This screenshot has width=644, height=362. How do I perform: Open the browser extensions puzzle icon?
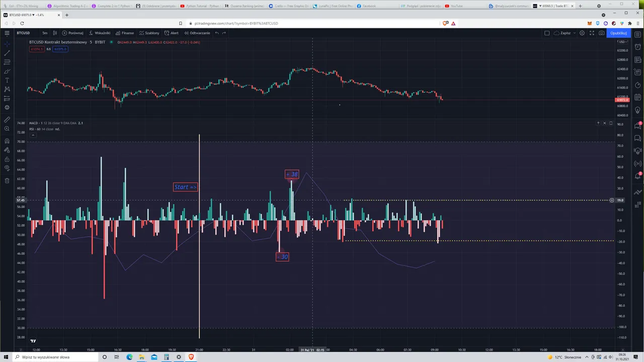tap(629, 23)
